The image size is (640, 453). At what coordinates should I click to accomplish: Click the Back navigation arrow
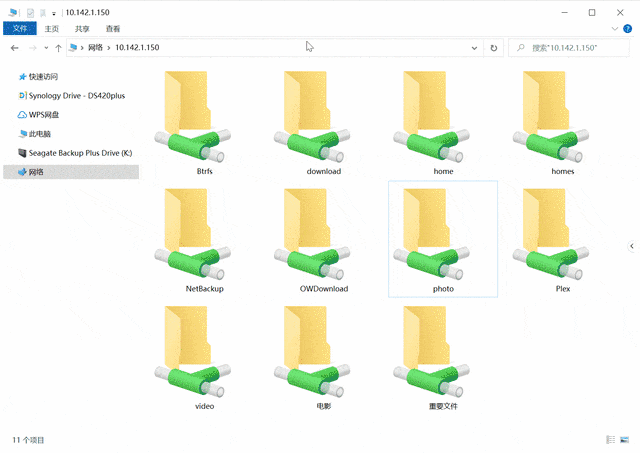pyautogui.click(x=15, y=48)
